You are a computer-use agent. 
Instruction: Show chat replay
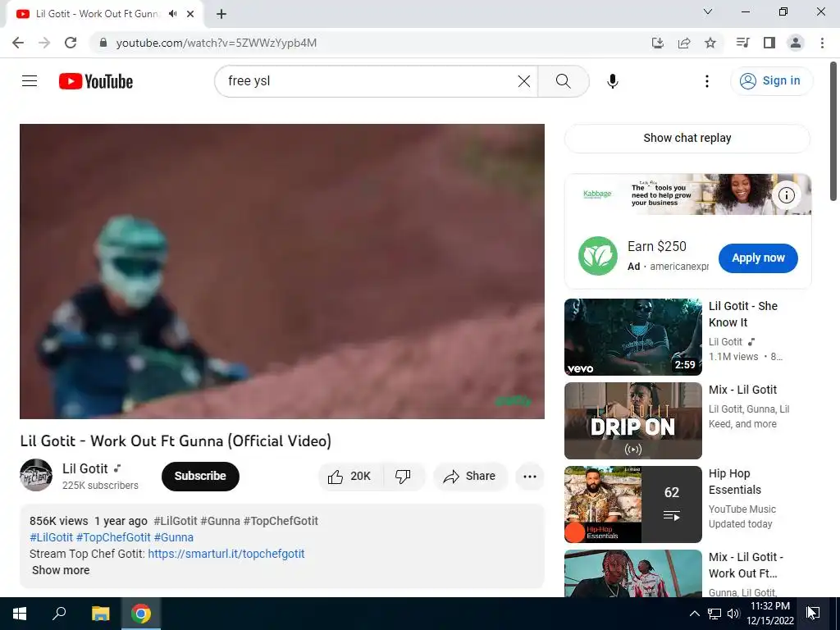pyautogui.click(x=687, y=138)
